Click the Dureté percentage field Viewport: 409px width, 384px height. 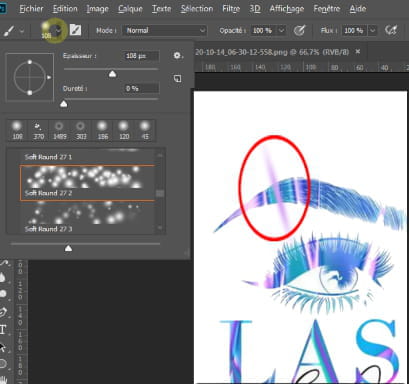click(x=141, y=89)
